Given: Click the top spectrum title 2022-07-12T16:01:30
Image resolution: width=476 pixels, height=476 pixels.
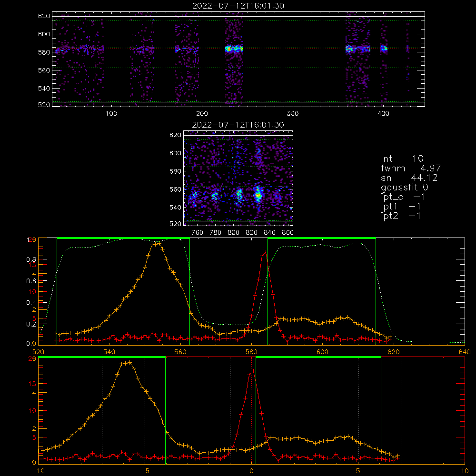Looking at the screenshot, I should click(238, 6).
